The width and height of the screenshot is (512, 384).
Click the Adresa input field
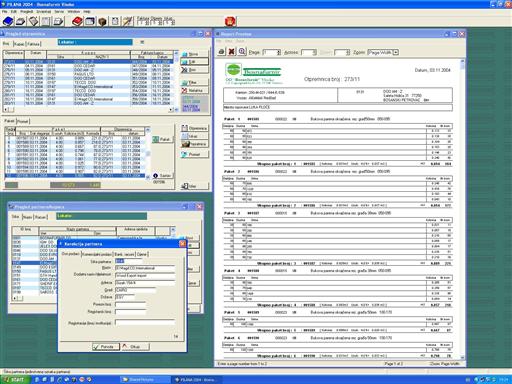145,283
